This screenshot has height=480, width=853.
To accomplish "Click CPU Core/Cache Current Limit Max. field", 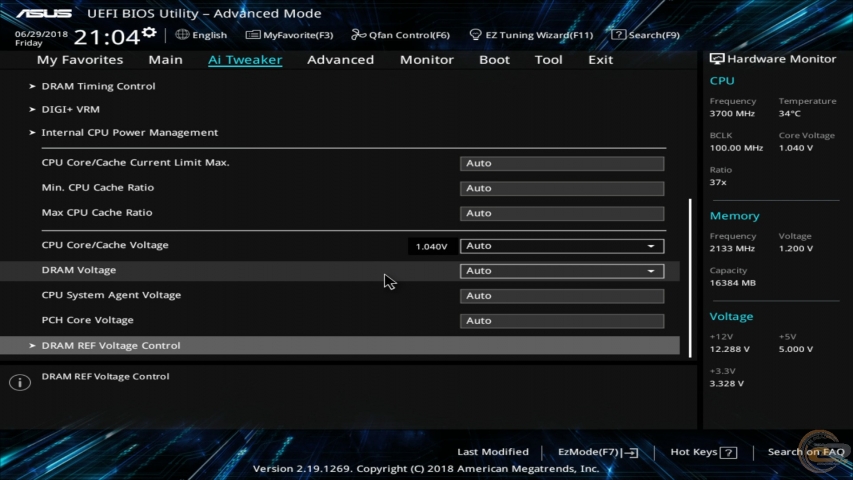I will coord(562,163).
